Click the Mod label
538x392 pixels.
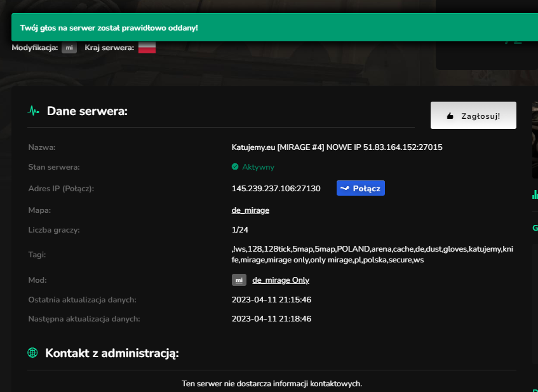[37, 280]
